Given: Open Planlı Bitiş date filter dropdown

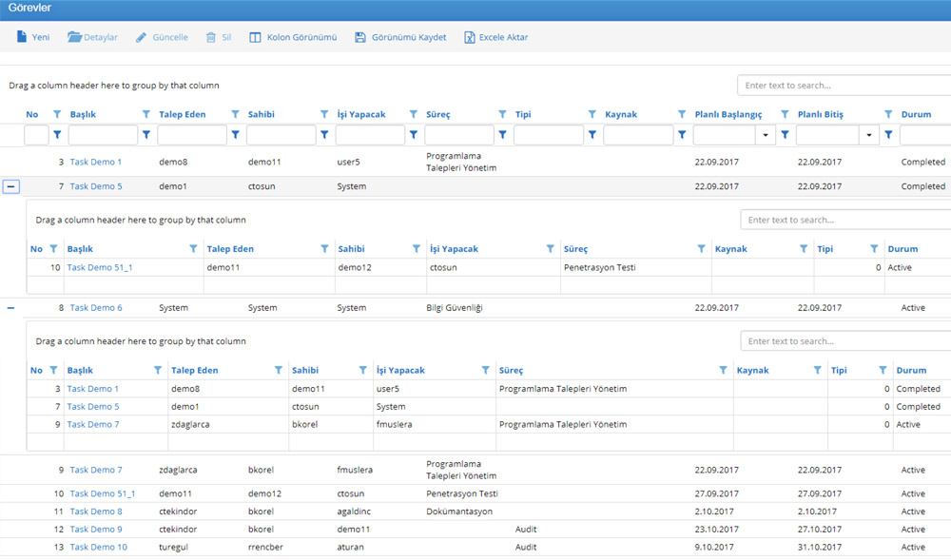Looking at the screenshot, I should pyautogui.click(x=869, y=135).
